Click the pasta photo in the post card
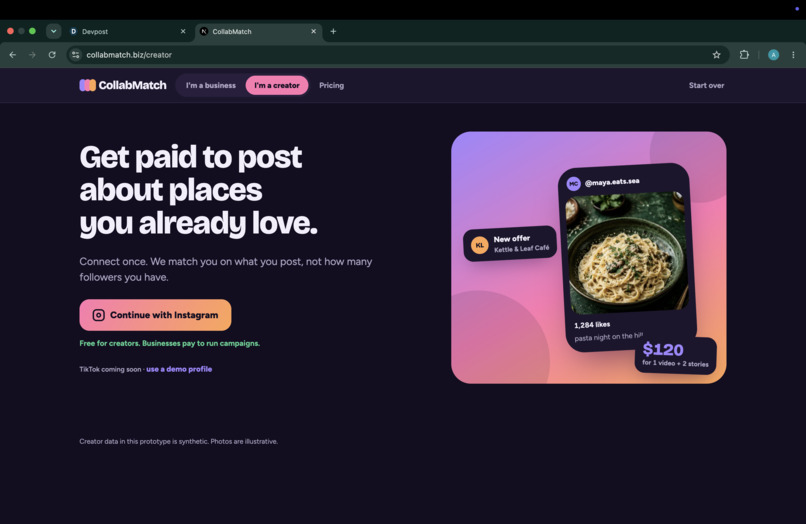This screenshot has height=524, width=806. (627, 252)
